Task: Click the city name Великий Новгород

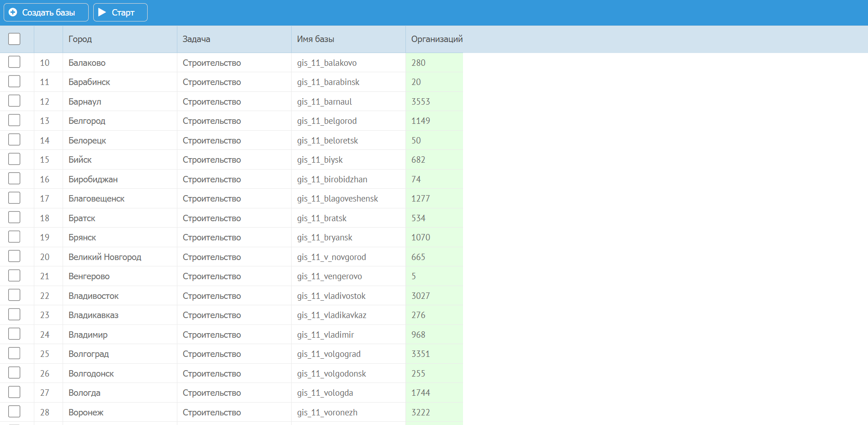Action: [x=105, y=257]
